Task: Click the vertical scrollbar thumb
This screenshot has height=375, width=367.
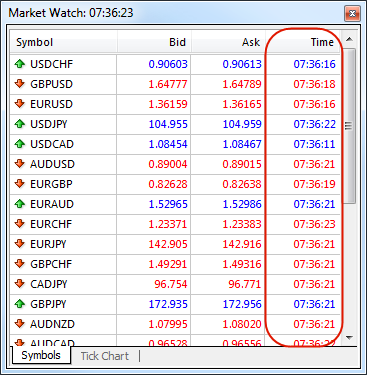Action: click(349, 126)
